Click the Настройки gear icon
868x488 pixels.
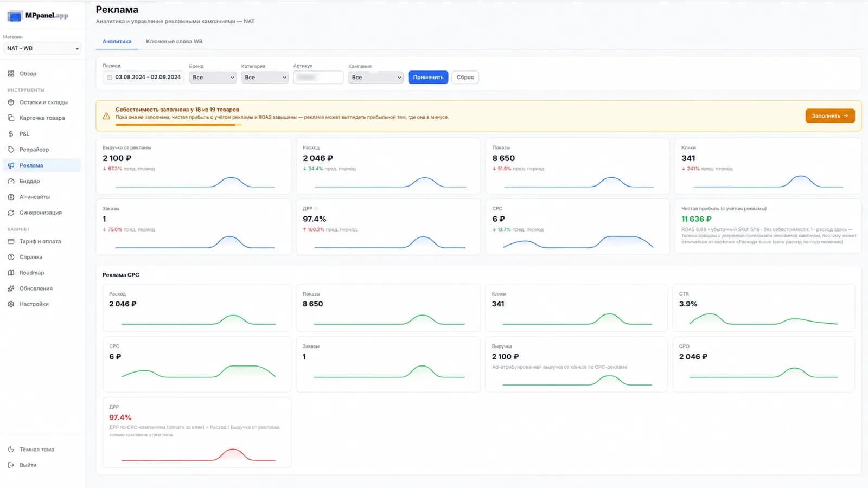(x=11, y=304)
